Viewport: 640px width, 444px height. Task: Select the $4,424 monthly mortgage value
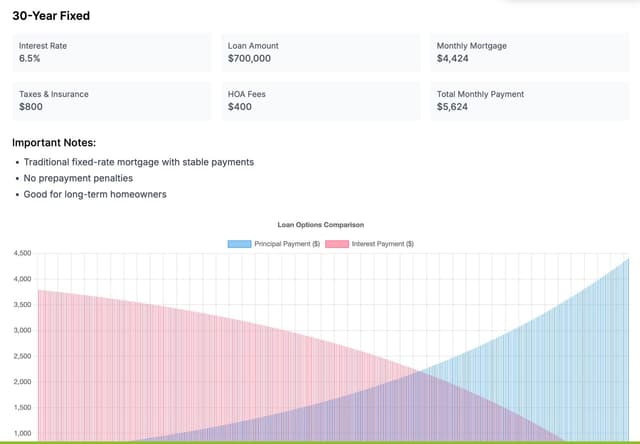454,59
